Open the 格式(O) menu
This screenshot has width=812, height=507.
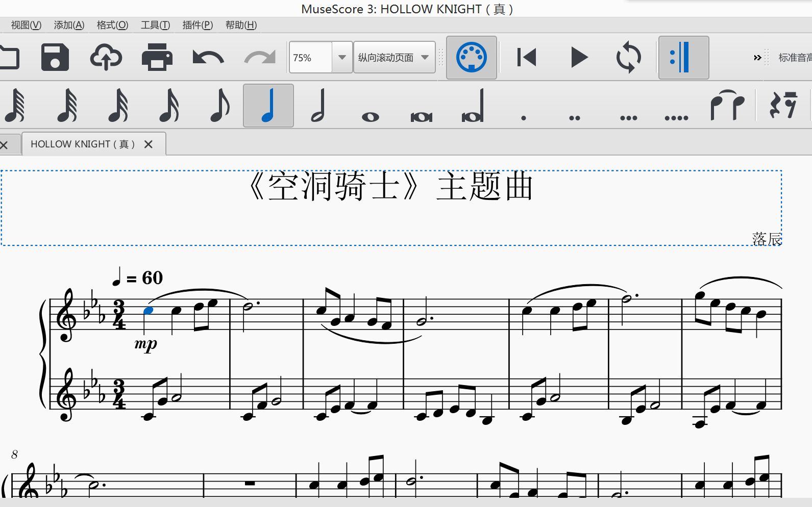(x=112, y=25)
